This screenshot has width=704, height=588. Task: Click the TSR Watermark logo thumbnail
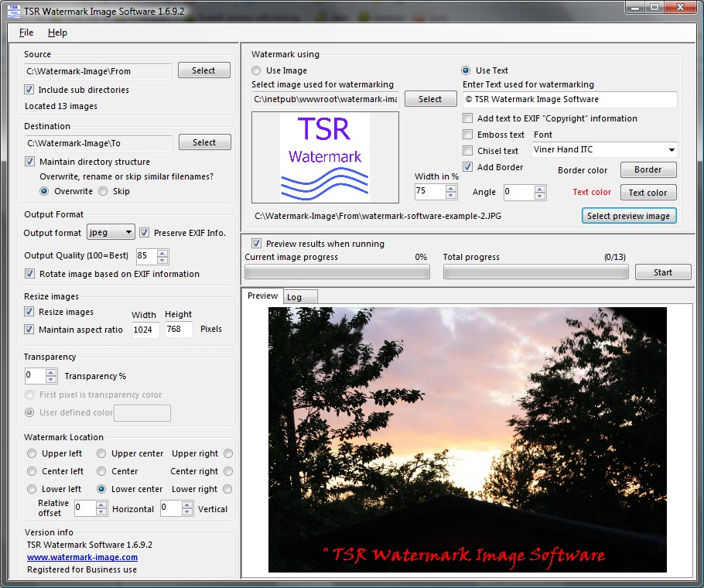coord(325,157)
